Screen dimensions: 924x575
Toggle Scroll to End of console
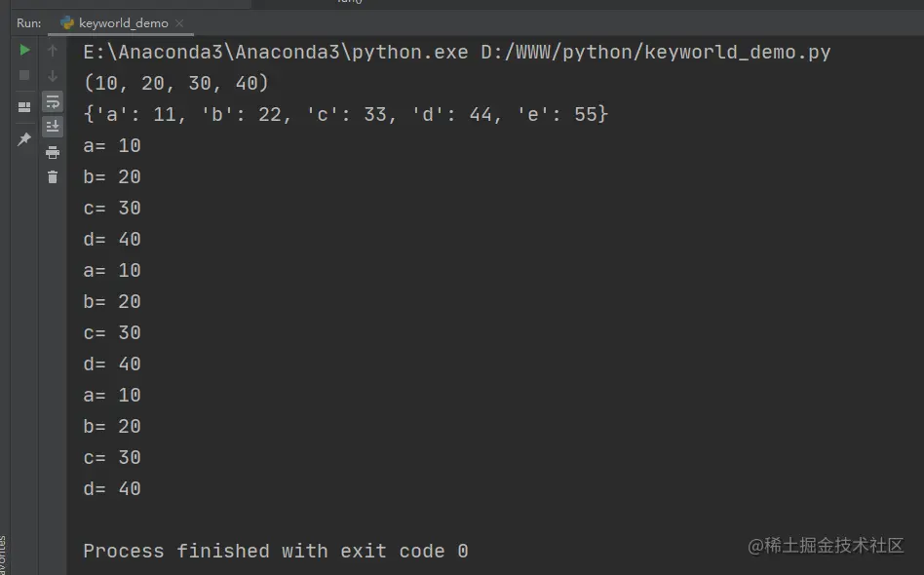[53, 126]
